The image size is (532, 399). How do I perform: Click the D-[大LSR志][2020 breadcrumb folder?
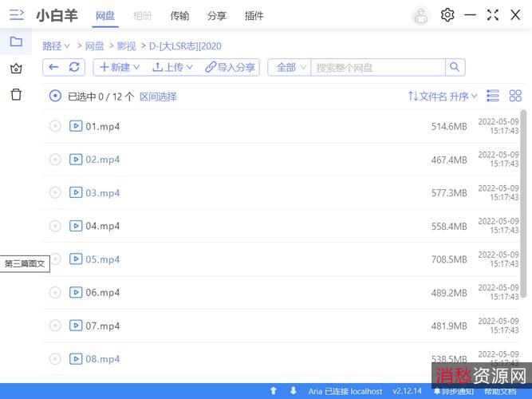pos(185,45)
